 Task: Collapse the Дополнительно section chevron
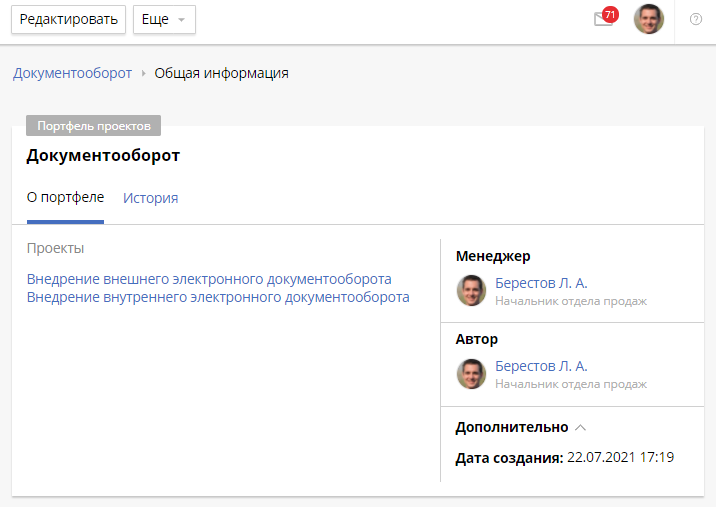(x=580, y=428)
